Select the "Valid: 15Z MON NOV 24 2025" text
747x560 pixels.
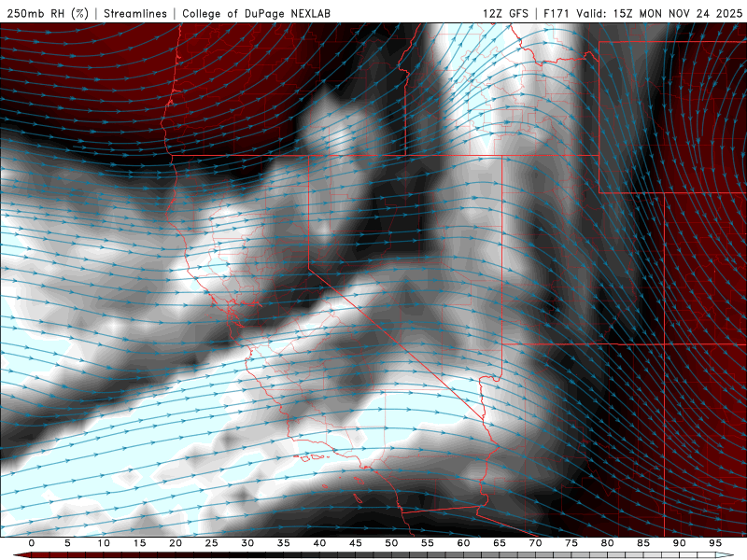pos(659,14)
